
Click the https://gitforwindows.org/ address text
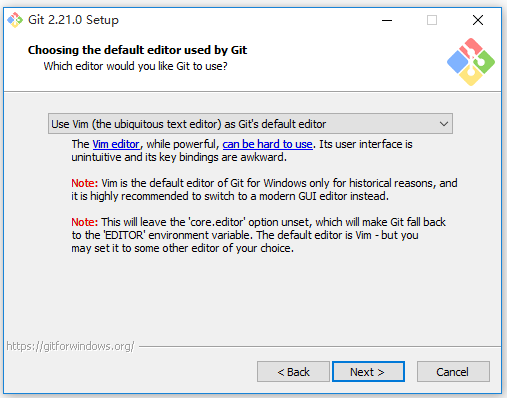[70, 346]
